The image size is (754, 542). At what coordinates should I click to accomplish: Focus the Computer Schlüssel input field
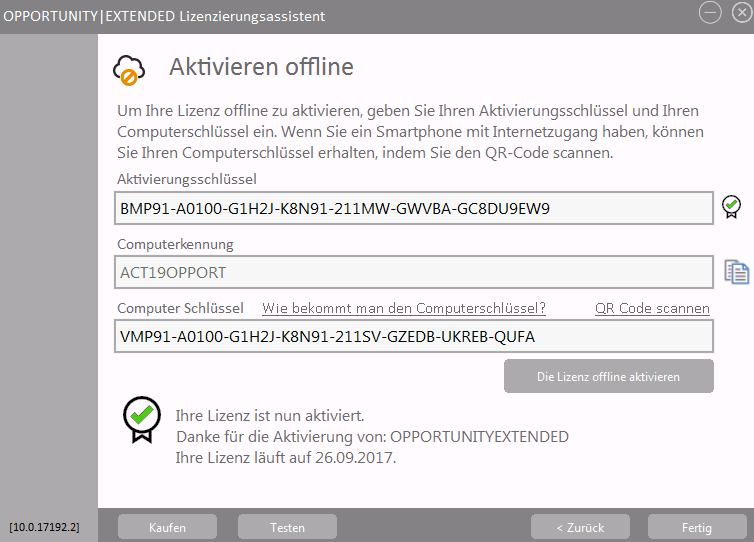(x=414, y=336)
